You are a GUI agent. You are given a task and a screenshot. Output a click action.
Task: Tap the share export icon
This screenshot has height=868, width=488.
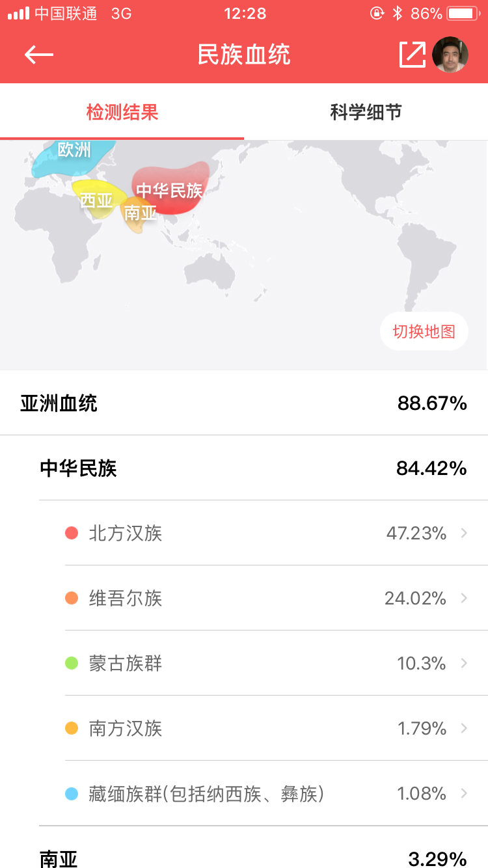[x=413, y=55]
